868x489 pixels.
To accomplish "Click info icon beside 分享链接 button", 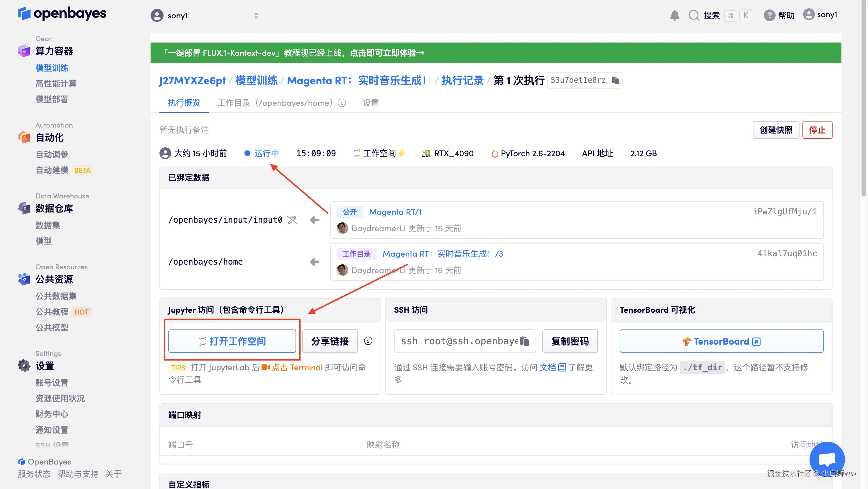I will click(x=368, y=341).
